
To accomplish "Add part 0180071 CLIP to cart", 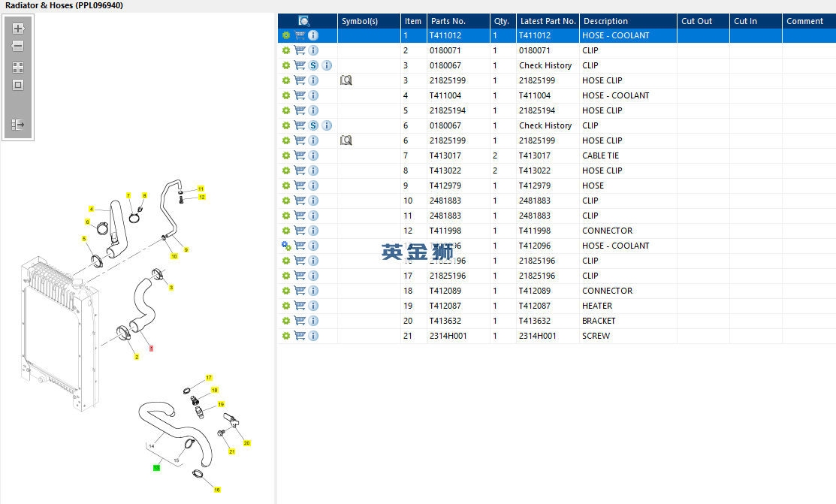I will point(300,50).
